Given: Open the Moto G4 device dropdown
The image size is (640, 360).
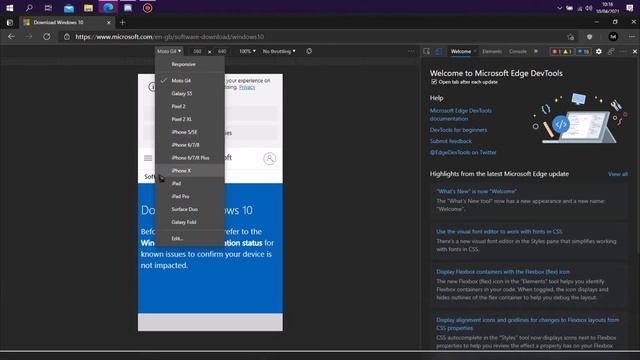Looking at the screenshot, I should [169, 51].
